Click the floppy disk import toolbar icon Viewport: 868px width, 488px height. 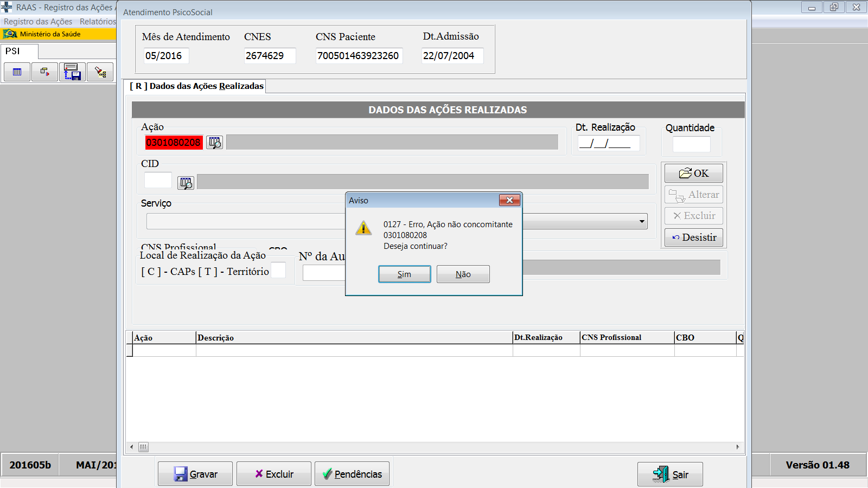[72, 72]
